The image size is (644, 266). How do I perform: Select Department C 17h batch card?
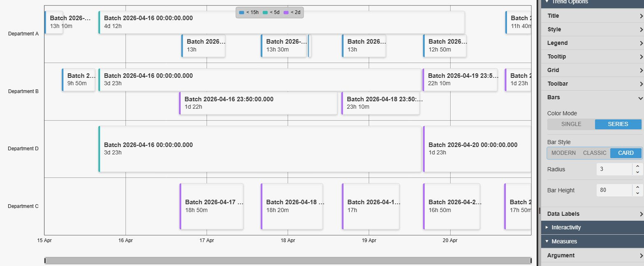(370, 206)
